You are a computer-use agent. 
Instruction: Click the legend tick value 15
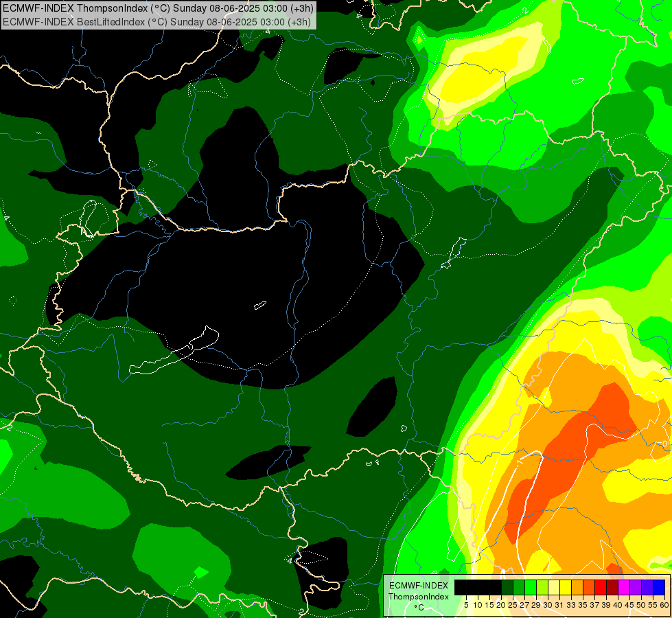[x=490, y=605]
